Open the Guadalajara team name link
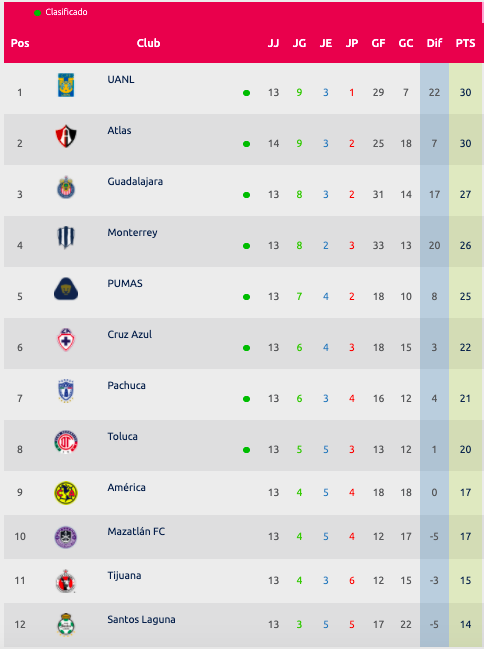The width and height of the screenshot is (484, 649). [135, 181]
